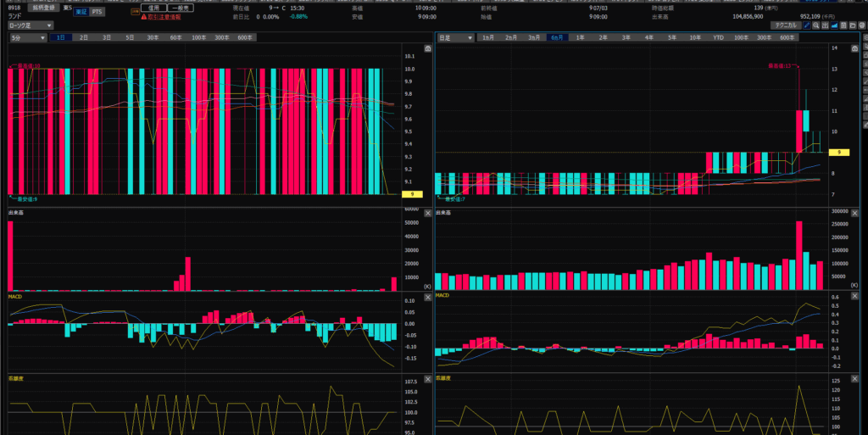Click the -0.88% change value

pos(298,17)
